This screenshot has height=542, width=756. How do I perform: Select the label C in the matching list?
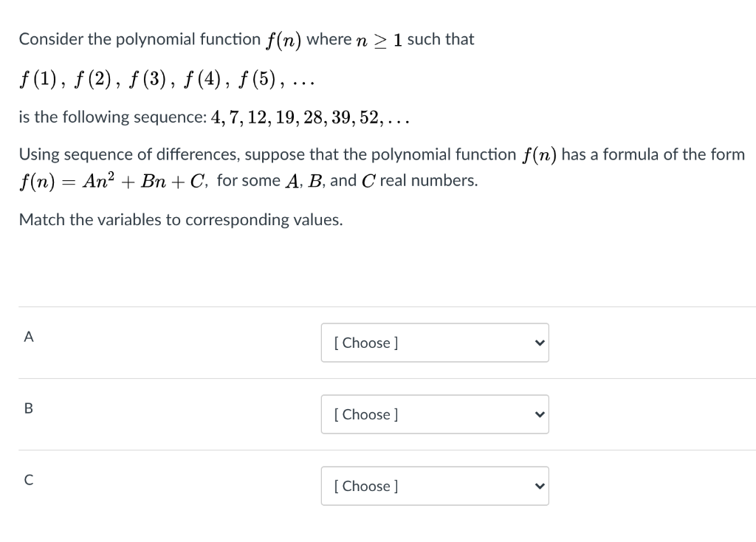click(28, 481)
